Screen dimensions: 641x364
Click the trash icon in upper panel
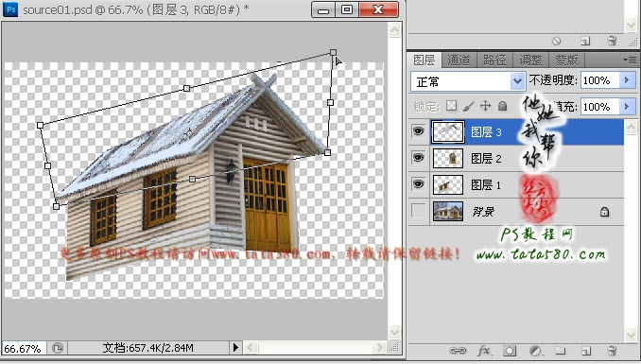pyautogui.click(x=612, y=41)
